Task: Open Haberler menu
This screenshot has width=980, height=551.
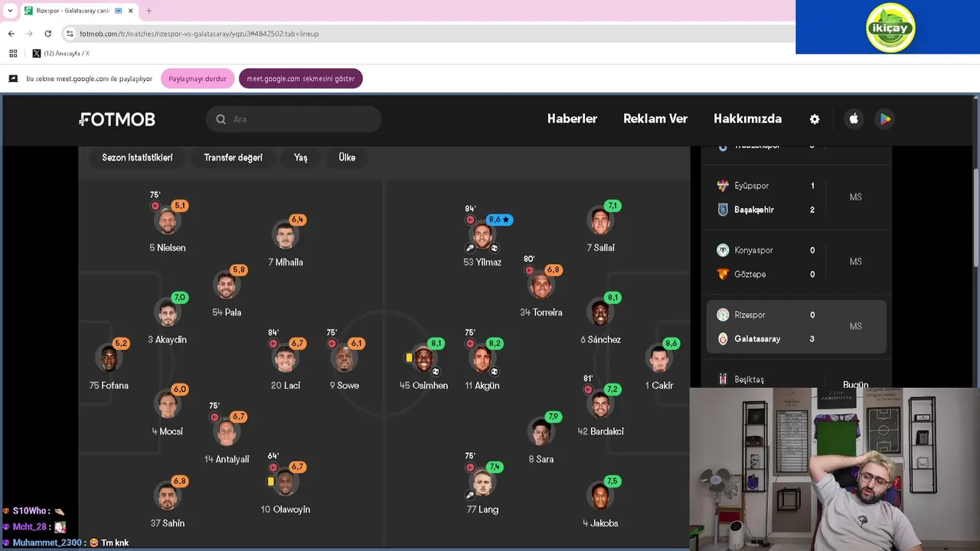Action: point(572,119)
